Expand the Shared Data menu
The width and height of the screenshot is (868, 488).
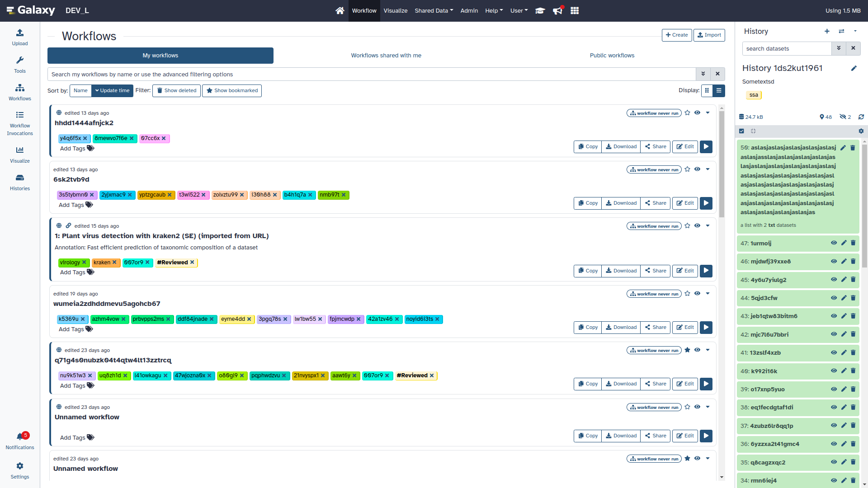[433, 10]
